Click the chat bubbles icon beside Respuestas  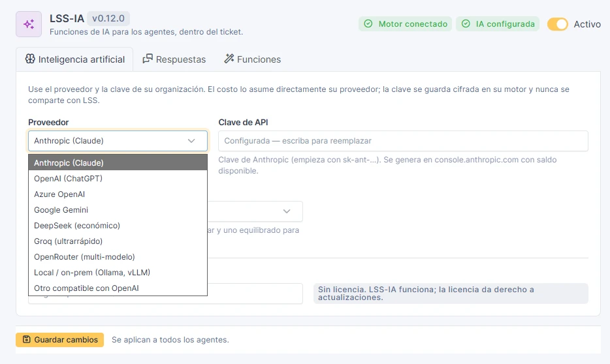[x=148, y=59]
